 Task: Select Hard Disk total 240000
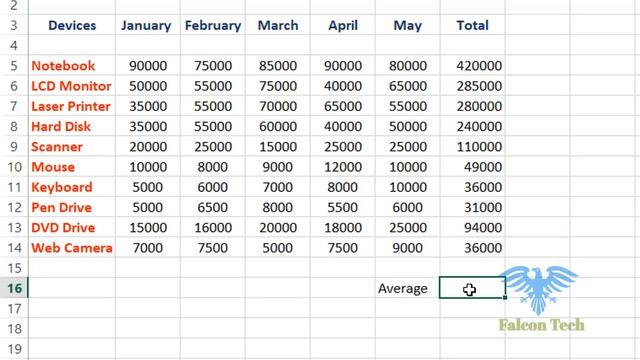click(472, 127)
